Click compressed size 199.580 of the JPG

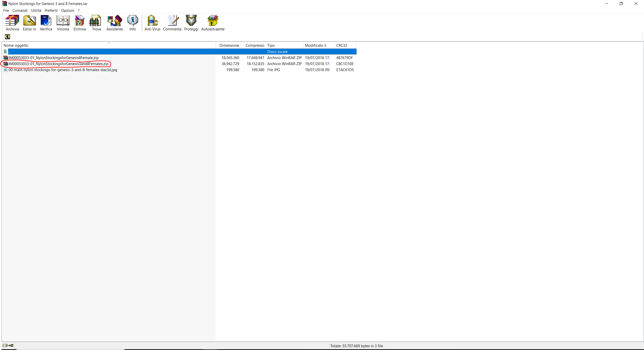coord(258,70)
